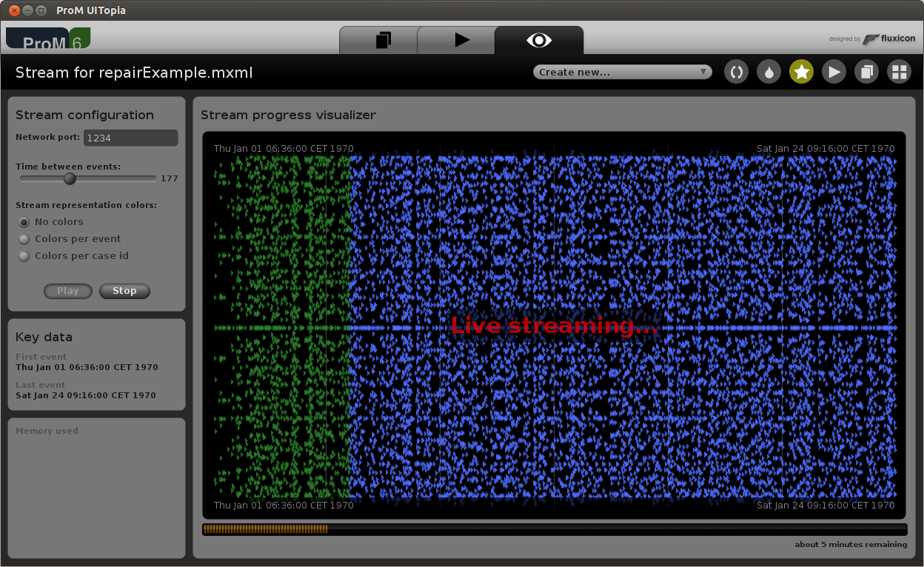
Task: Click the stacked documents icon in header
Action: click(866, 72)
